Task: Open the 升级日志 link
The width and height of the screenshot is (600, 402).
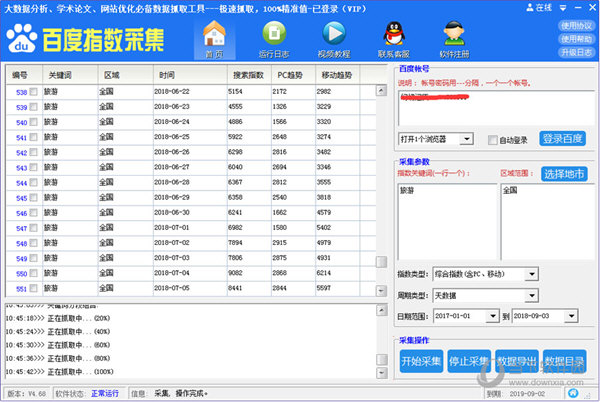Action: pos(577,52)
